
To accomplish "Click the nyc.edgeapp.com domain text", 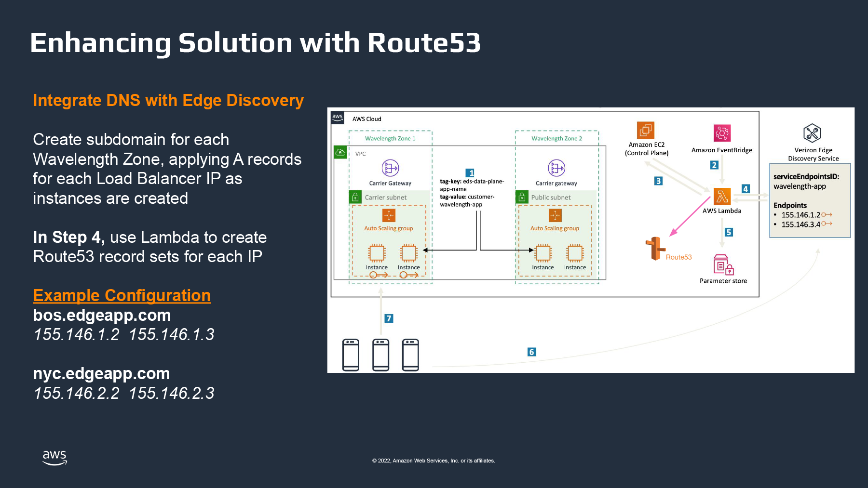I will pos(101,373).
